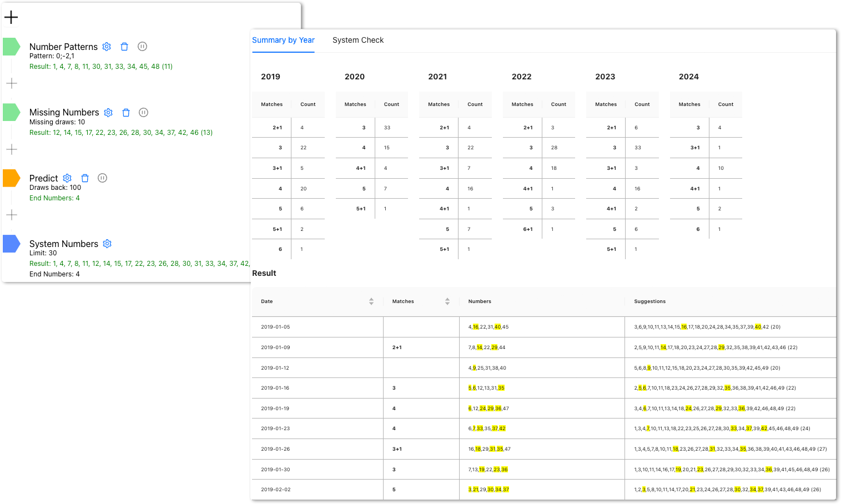Switch to the System Check tab
Viewport: 841px width, 504px height.
[358, 40]
